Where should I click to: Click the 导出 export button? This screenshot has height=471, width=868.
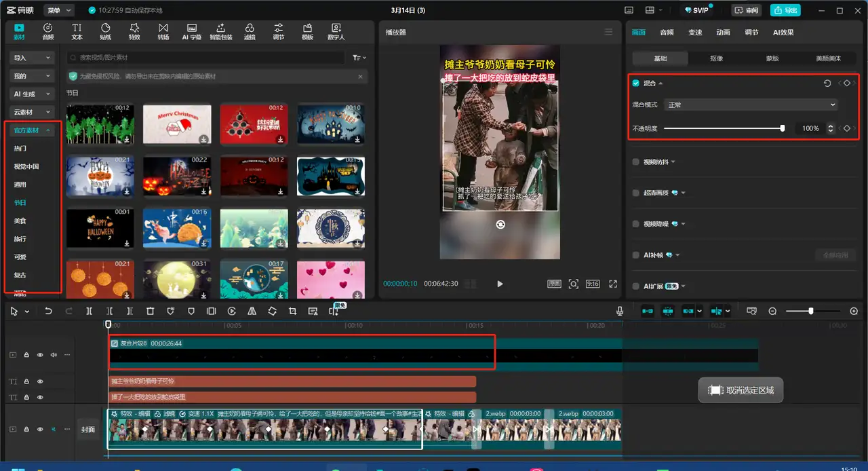point(785,10)
